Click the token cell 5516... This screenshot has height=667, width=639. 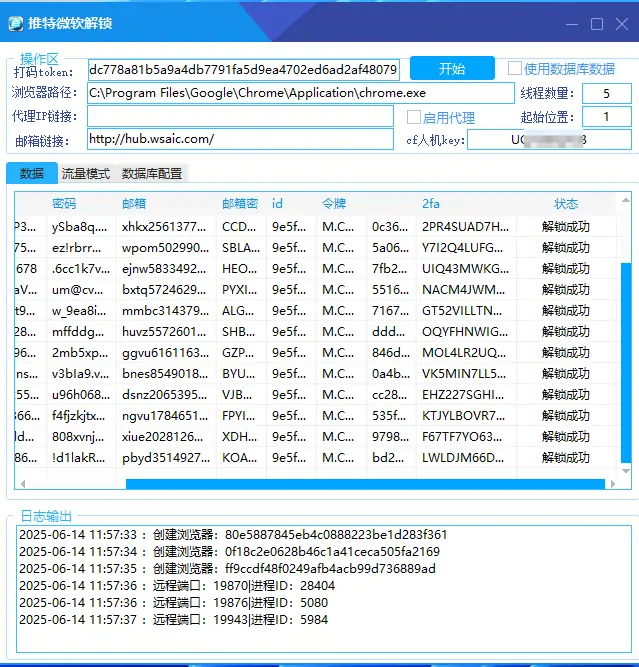click(x=391, y=290)
